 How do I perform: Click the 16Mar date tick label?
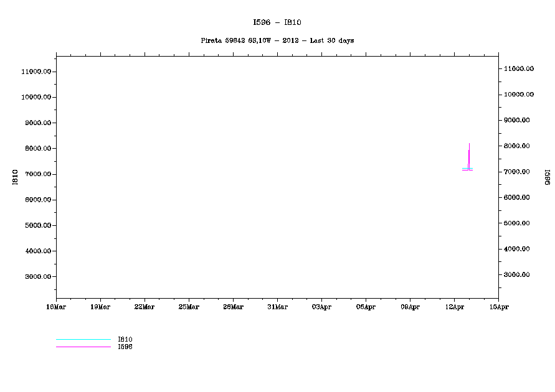click(x=56, y=307)
